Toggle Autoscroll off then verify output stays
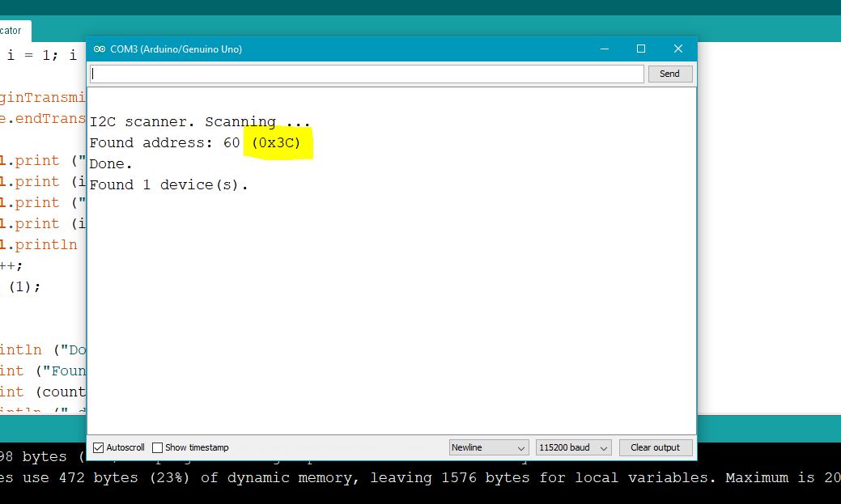 click(100, 447)
